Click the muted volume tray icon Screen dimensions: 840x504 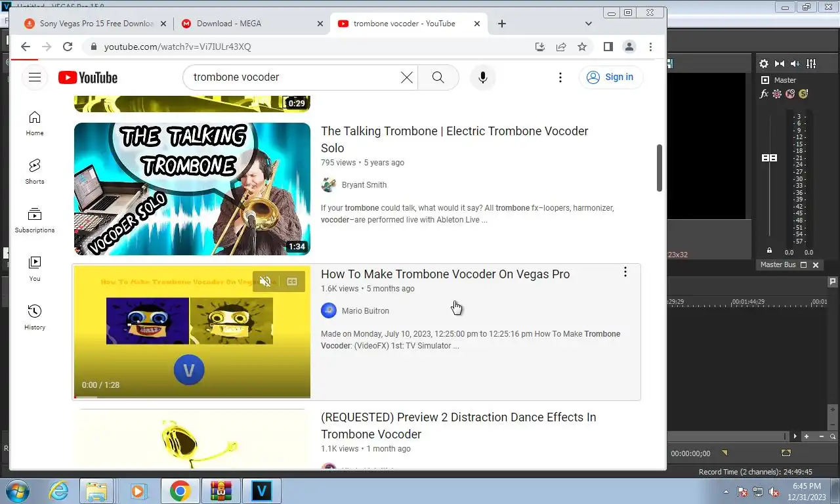774,492
